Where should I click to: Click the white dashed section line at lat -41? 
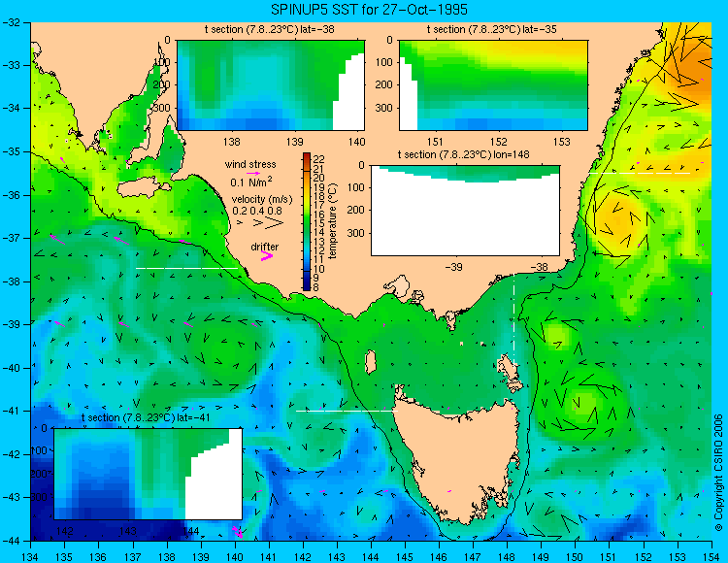(x=347, y=411)
